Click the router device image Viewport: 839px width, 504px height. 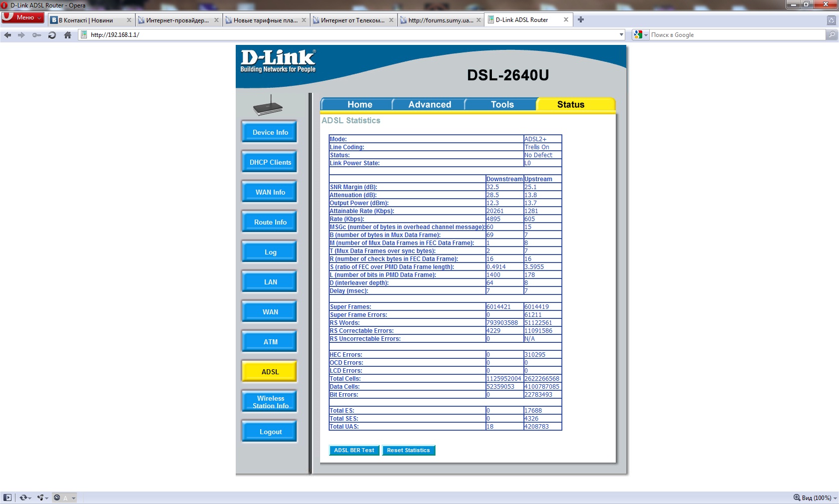click(x=268, y=106)
